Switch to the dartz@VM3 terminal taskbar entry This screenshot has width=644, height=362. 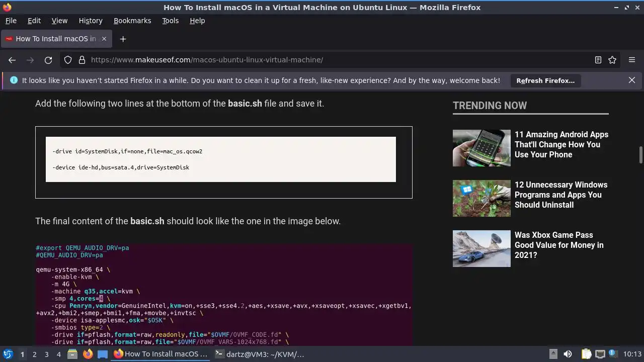point(262,354)
